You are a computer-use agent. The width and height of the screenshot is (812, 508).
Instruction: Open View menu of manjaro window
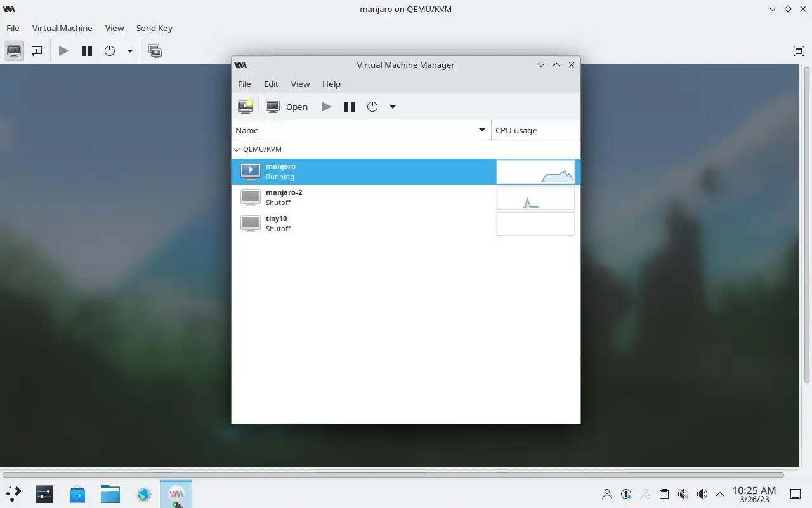pos(114,28)
